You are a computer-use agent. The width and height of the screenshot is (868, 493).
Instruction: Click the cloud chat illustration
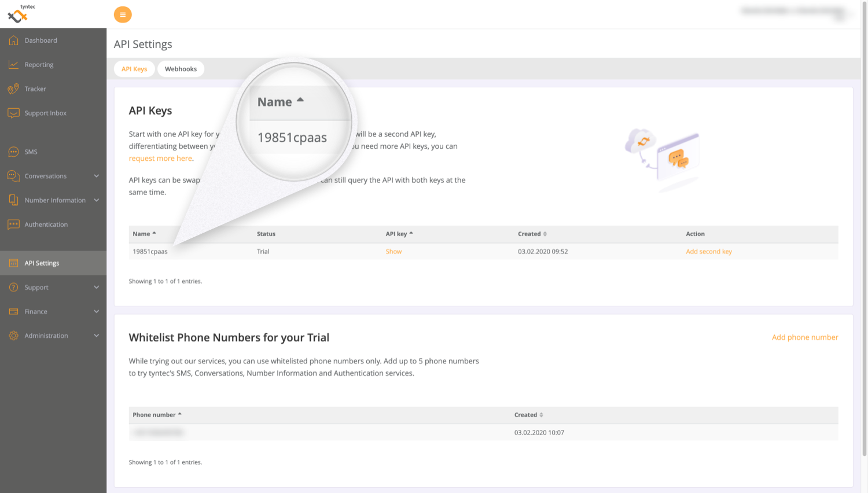[663, 160]
